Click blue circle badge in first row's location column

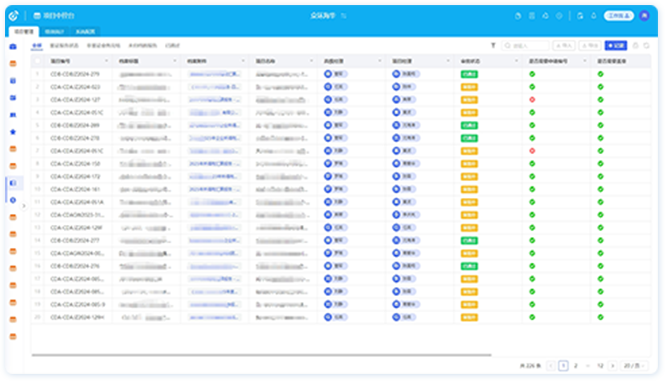point(328,74)
